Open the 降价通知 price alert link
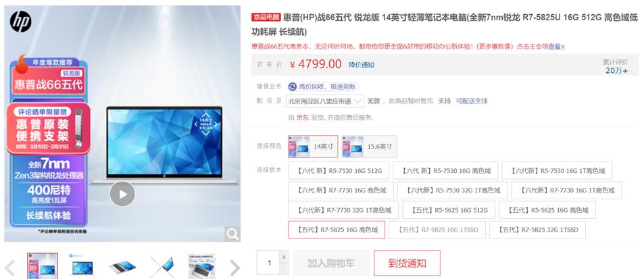This screenshot has width=644, height=279. click(x=362, y=65)
